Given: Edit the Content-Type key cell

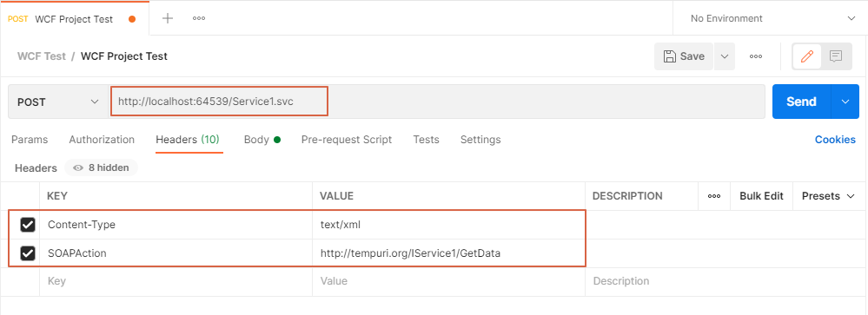Looking at the screenshot, I should pyautogui.click(x=176, y=225).
